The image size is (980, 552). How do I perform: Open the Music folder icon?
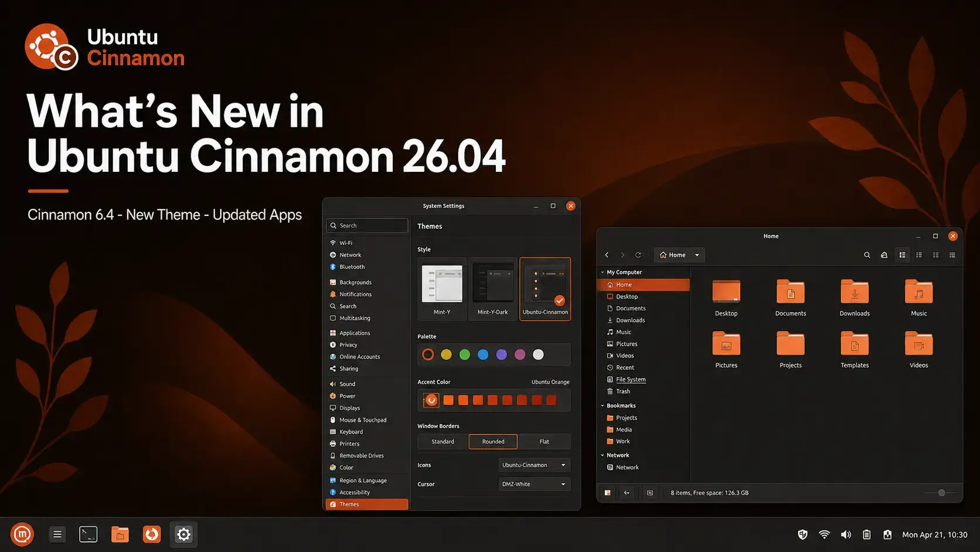click(x=919, y=298)
